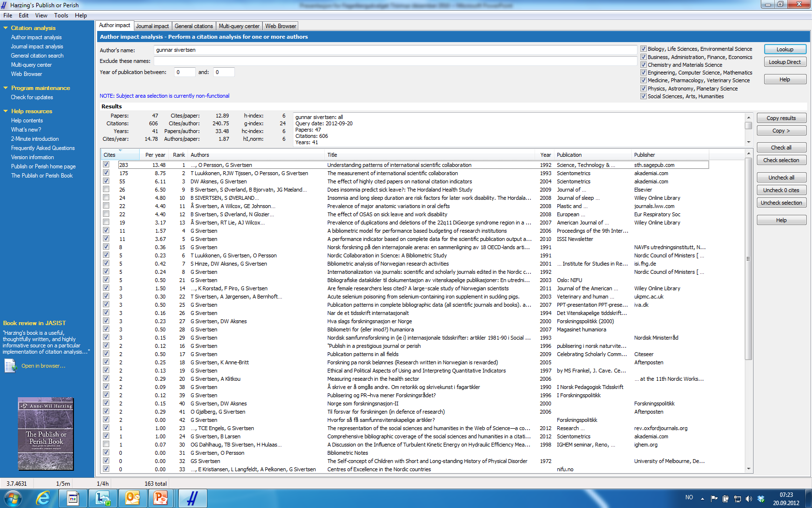Toggle Social Sciences, Arts, Humanities checkbox
Image resolution: width=812 pixels, height=508 pixels.
point(643,96)
